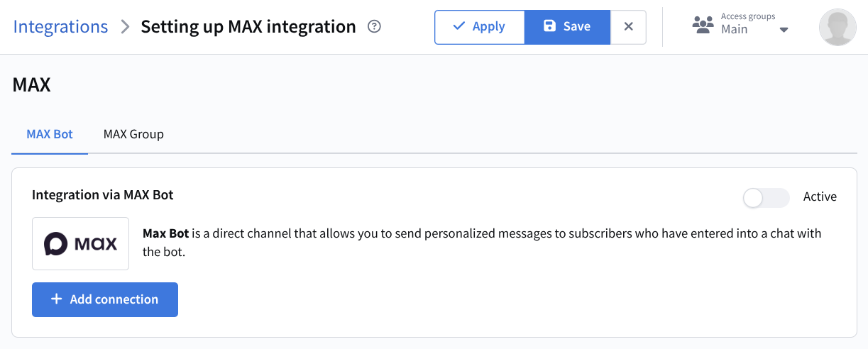
Task: Click the Save button label
Action: pos(576,26)
